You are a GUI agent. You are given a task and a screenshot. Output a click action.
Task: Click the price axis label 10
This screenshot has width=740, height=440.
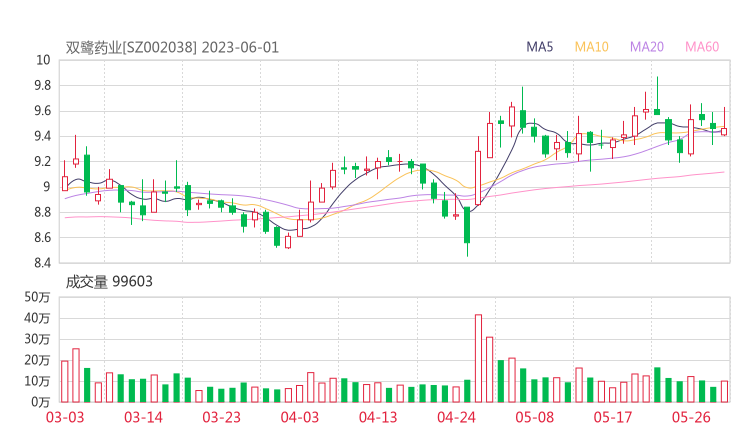click(43, 60)
